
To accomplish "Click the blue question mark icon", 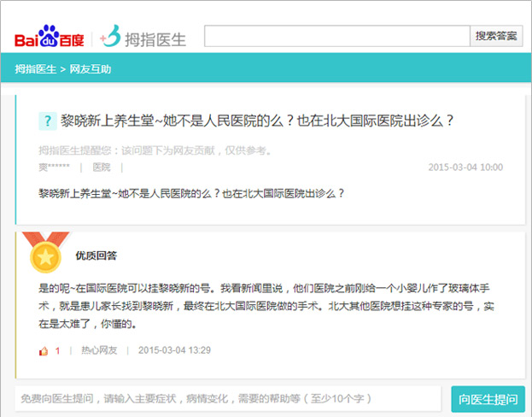I will tap(47, 121).
